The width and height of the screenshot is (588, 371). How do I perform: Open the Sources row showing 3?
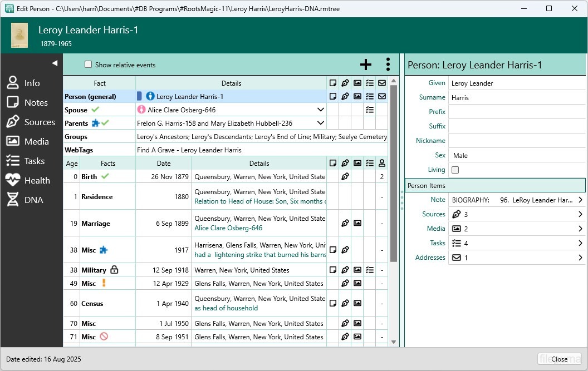click(x=516, y=214)
